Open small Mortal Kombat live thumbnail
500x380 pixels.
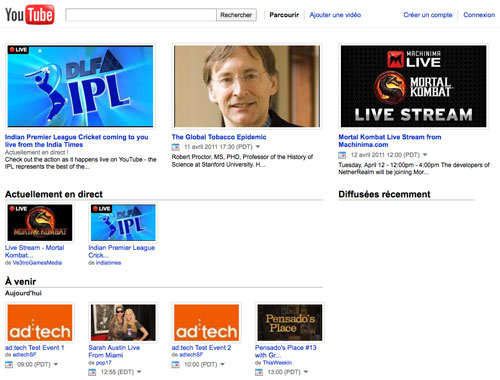(x=40, y=223)
